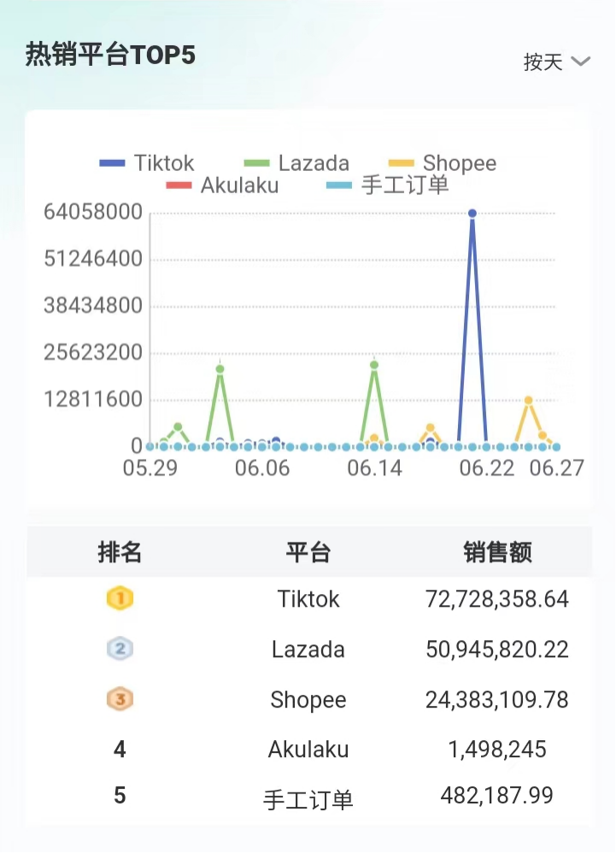Open the 按天 time period dropdown

pos(557,62)
